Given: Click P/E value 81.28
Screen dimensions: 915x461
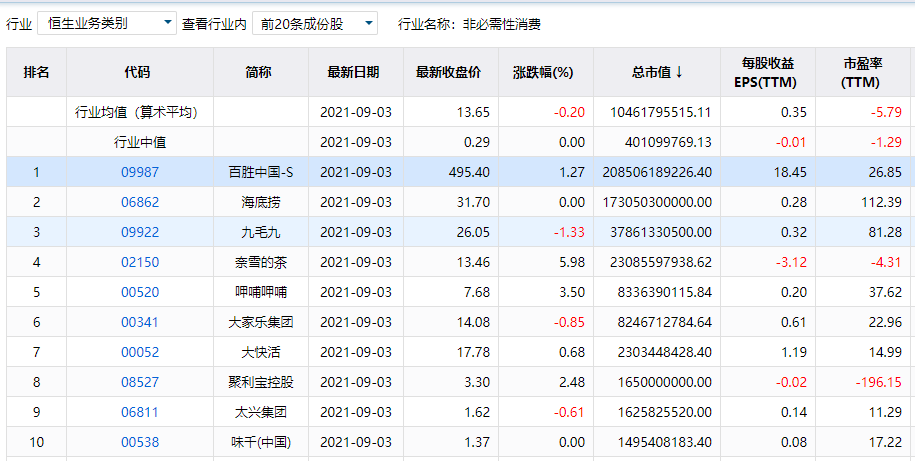Looking at the screenshot, I should click(885, 232).
